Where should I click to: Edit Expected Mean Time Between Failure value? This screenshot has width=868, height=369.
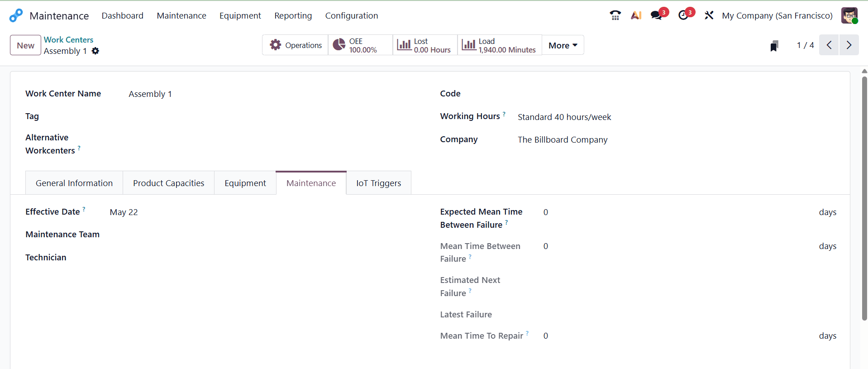(x=679, y=212)
